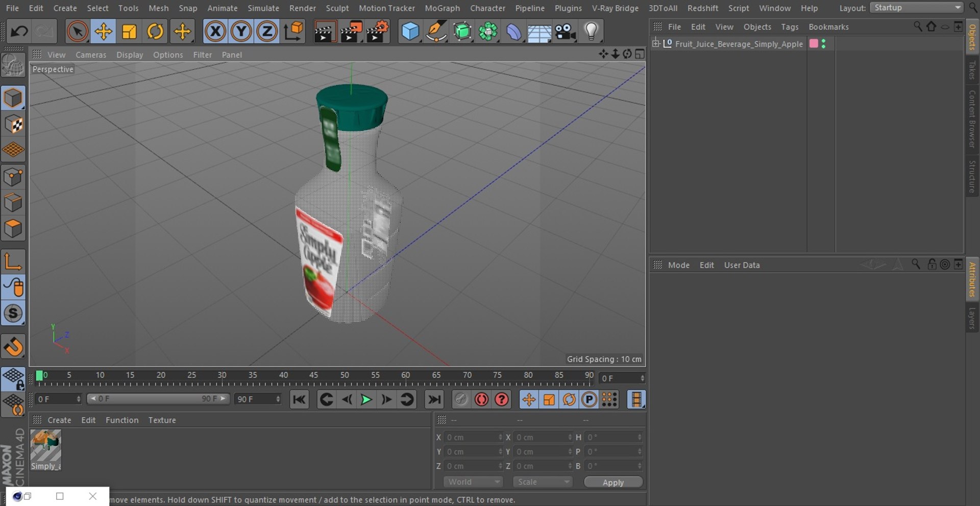Go to start of animation

(299, 400)
